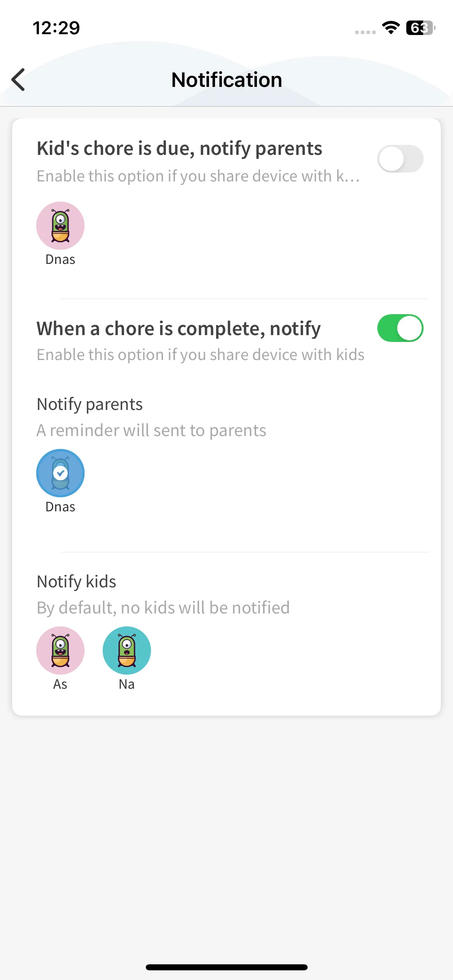Turn off the chore complete notify toggle
Screen dimensions: 453x980
pos(400,328)
